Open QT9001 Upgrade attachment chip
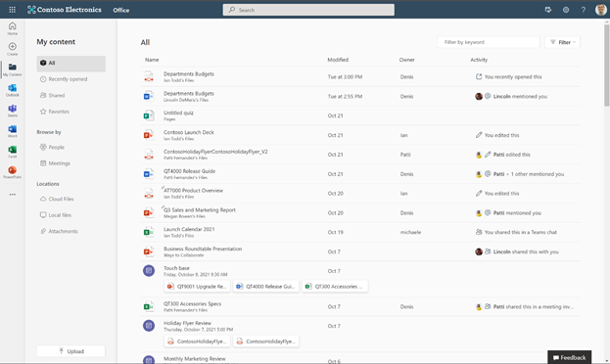Screen dimensions: 610x364 197,287
